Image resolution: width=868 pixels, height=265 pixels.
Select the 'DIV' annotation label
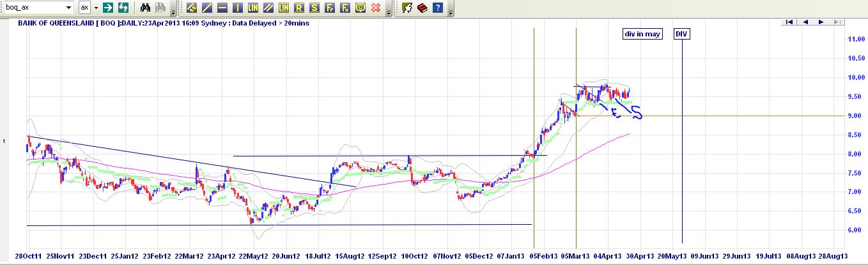pos(682,34)
